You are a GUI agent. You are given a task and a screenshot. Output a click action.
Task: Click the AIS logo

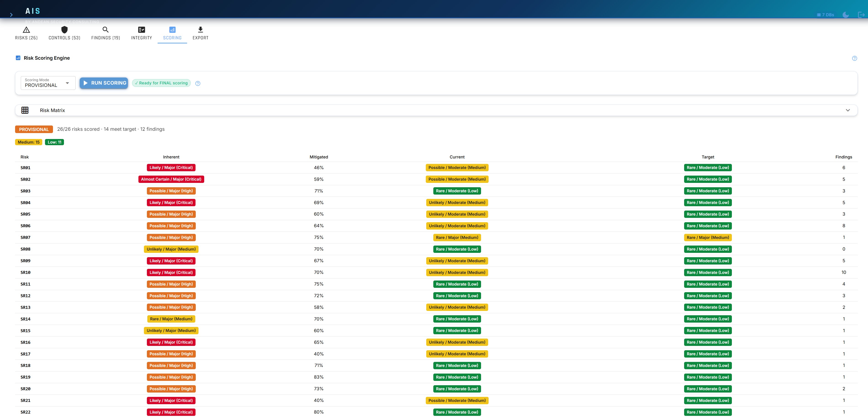click(x=33, y=11)
